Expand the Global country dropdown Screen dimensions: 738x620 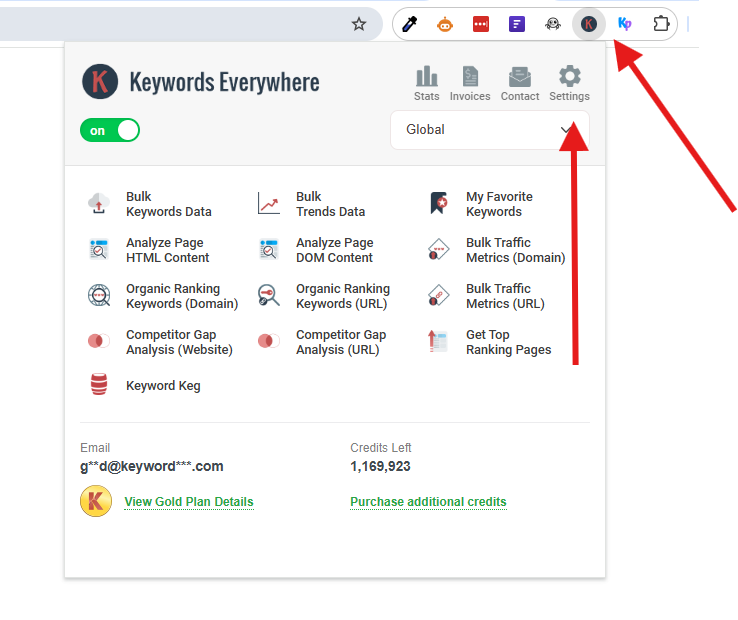click(489, 130)
